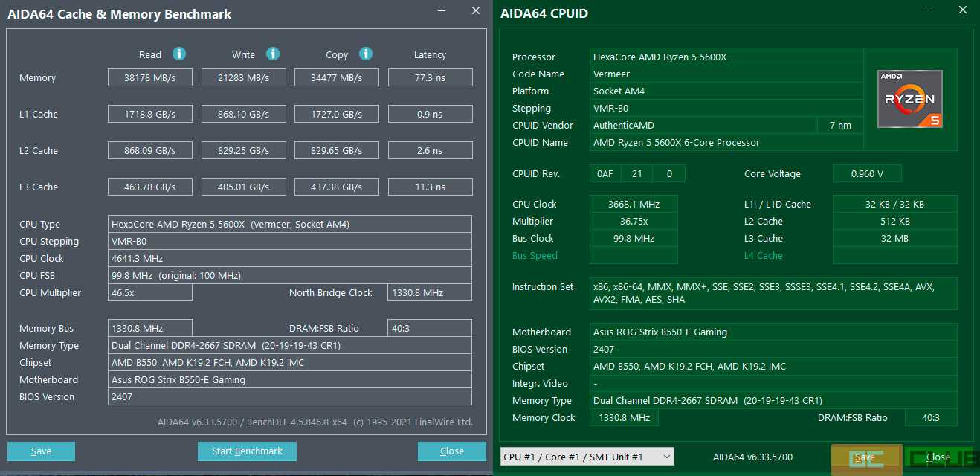Save the benchmark results

pos(41,451)
